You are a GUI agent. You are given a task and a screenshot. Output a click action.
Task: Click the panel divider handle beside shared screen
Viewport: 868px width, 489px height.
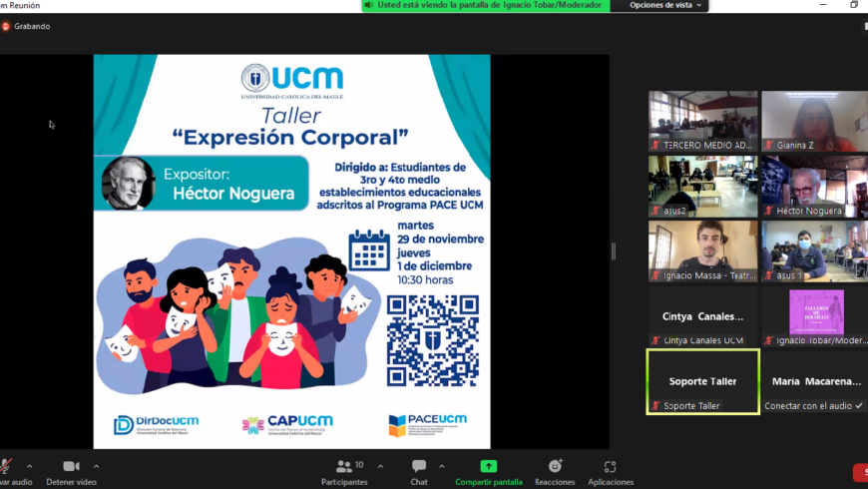[613, 251]
